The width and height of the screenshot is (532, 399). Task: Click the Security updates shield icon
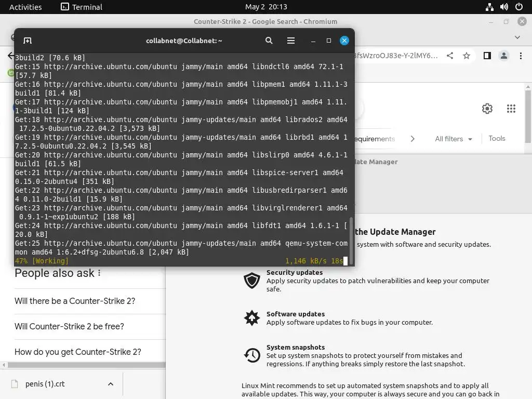point(252,281)
